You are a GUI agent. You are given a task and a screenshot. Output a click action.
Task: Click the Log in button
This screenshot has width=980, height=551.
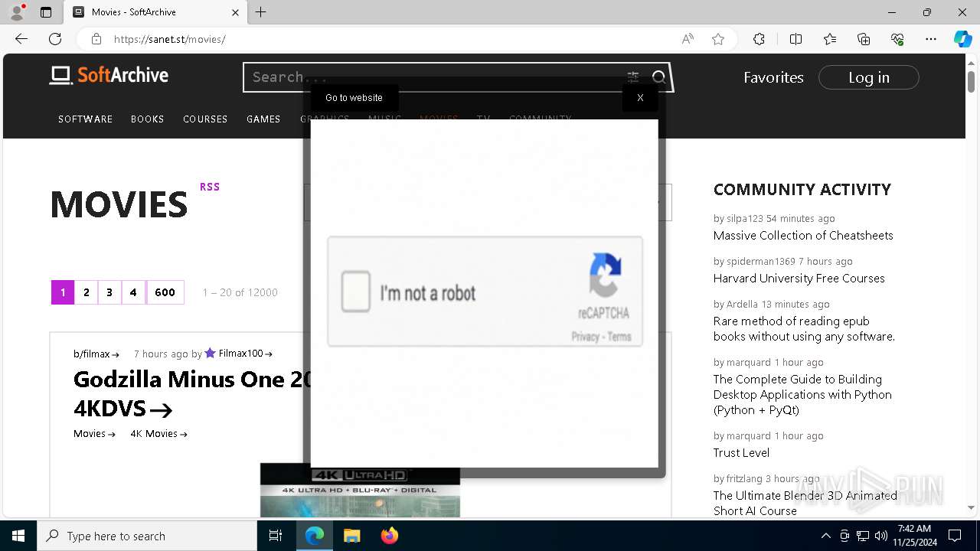point(869,77)
